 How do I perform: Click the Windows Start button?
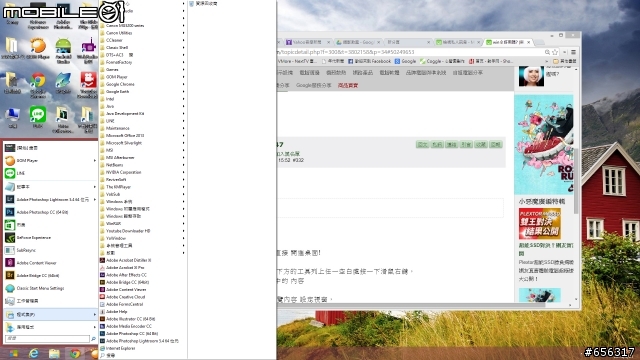[x=13, y=353]
